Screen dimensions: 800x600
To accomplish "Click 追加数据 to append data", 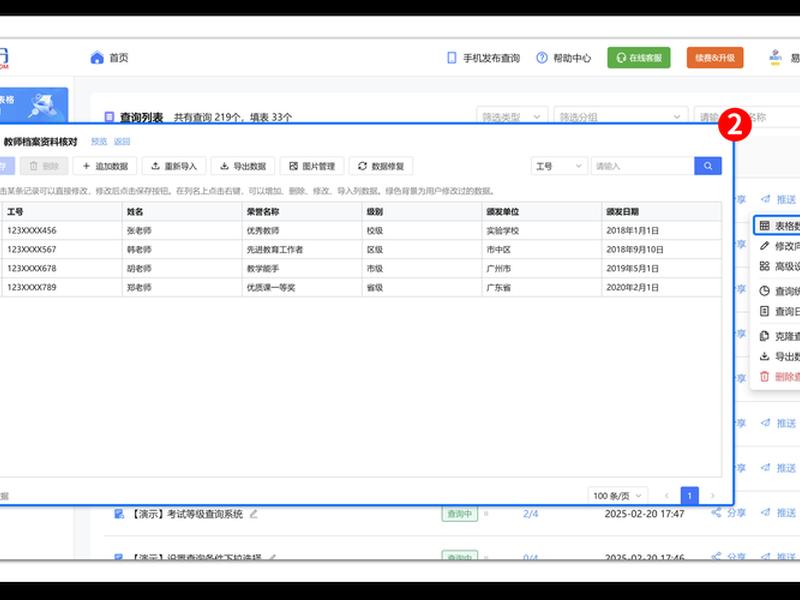I will click(x=105, y=166).
